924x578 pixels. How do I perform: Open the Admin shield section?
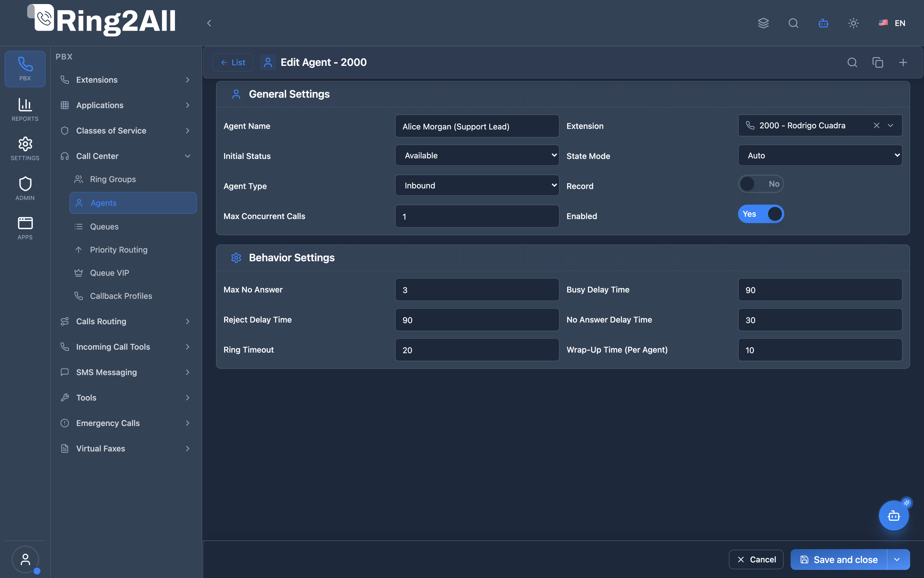(25, 188)
